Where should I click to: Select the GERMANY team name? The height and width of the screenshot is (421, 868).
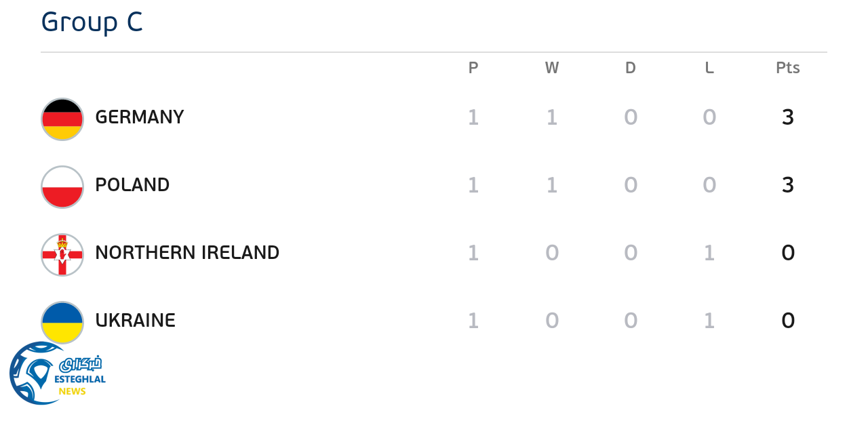[x=140, y=117]
